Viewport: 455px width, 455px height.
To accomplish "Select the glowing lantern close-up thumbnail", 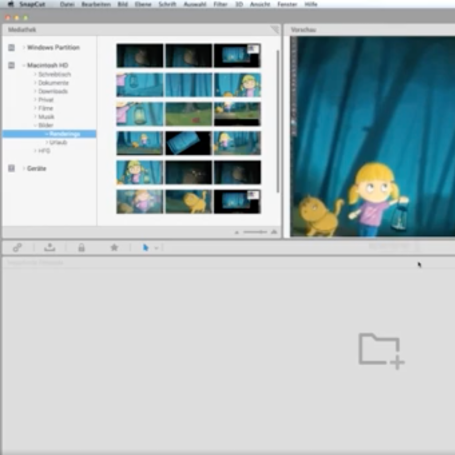I will 140,114.
